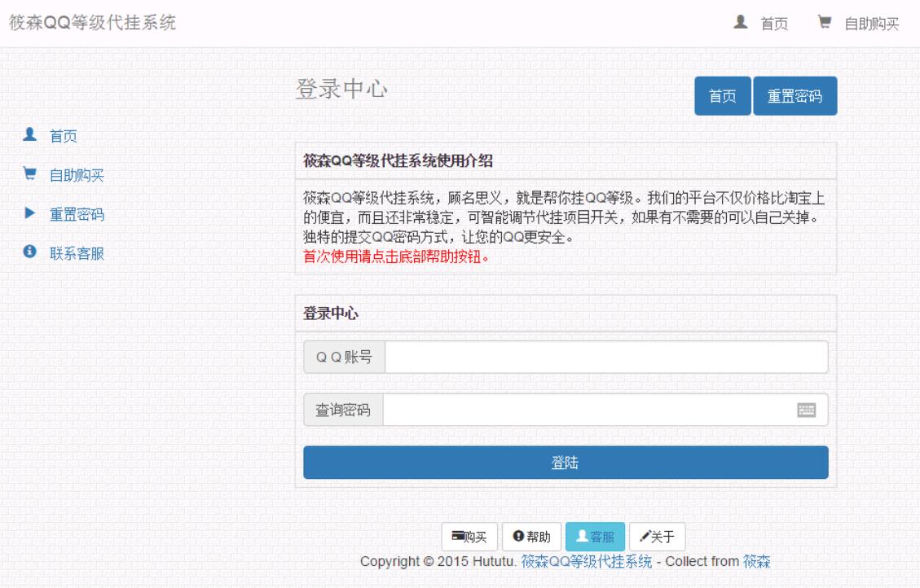Viewport: 920px width, 588px height.
Task: Select 重置密码 in the sidebar
Action: coord(77,214)
